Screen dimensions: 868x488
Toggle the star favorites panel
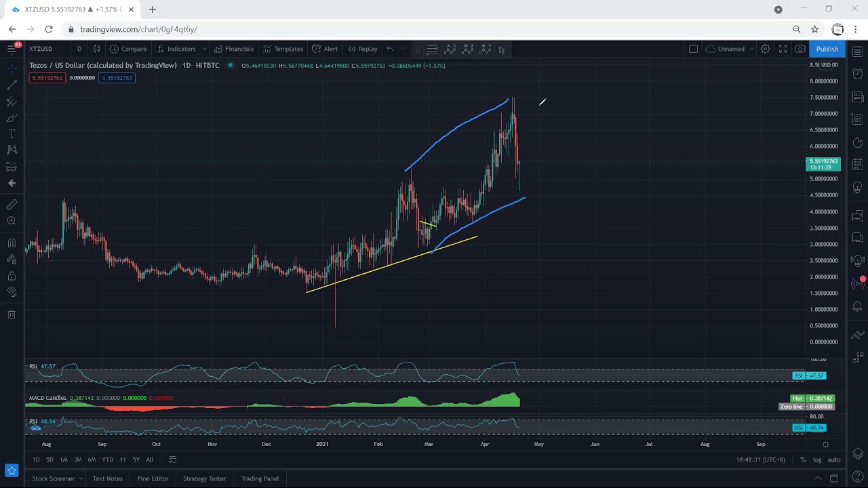[12, 470]
